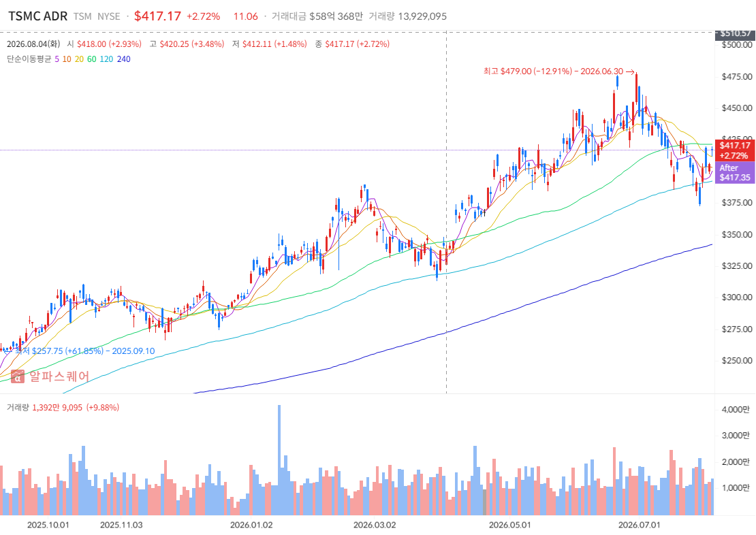Click the tallest volume bar in January 2026
Image resolution: width=756 pixels, height=535 pixels.
pos(279,460)
